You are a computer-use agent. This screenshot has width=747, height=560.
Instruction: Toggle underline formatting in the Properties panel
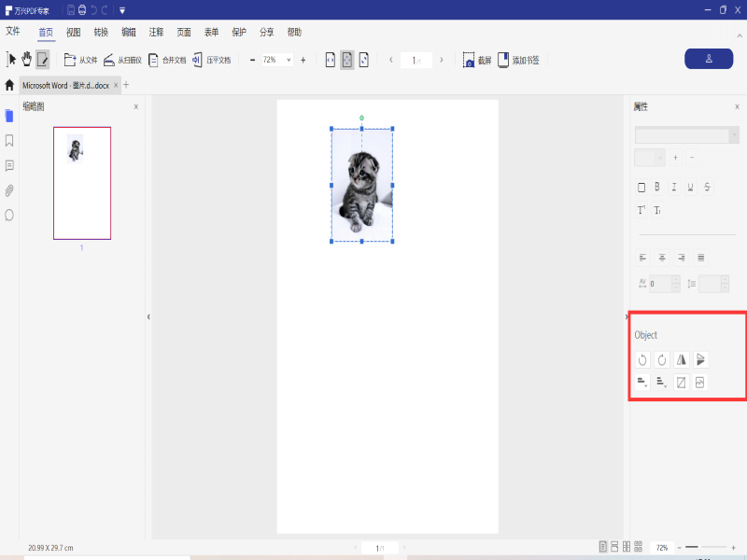(x=689, y=187)
